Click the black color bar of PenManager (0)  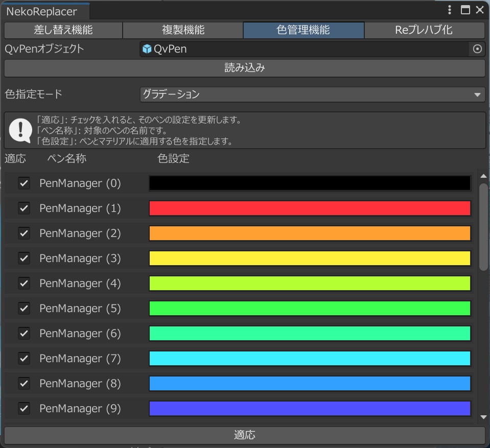[309, 183]
